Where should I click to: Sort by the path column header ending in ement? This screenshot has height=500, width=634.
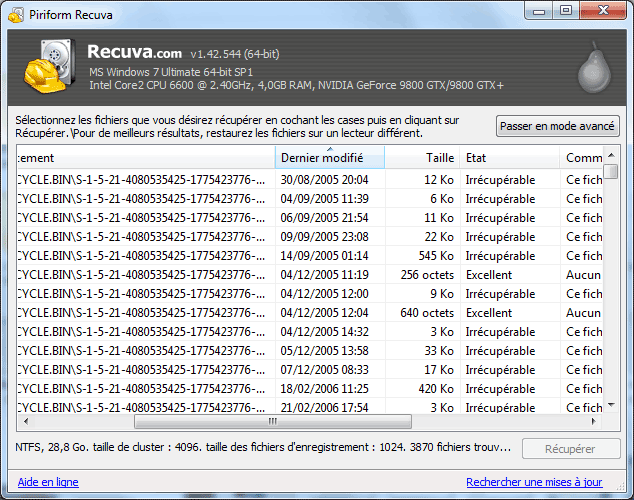146,158
